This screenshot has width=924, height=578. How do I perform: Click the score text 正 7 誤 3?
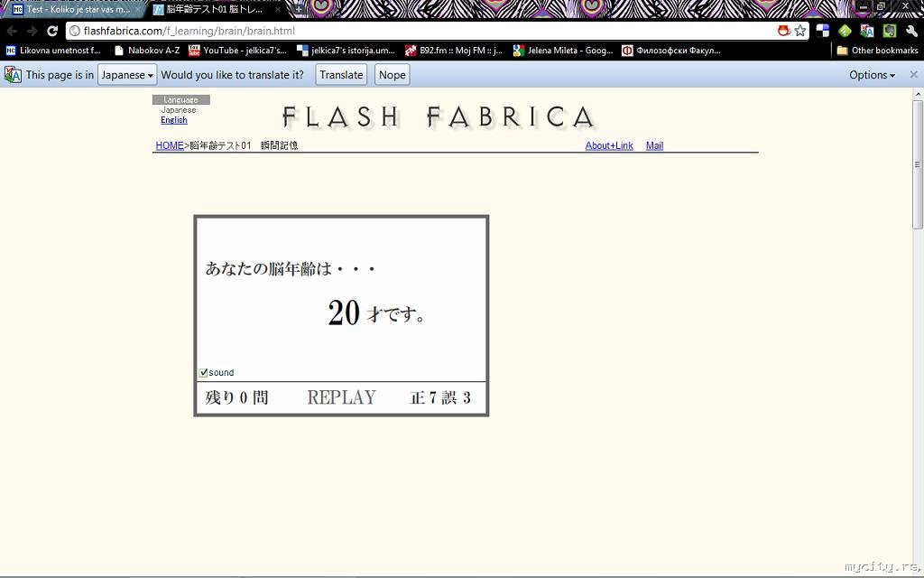click(439, 397)
